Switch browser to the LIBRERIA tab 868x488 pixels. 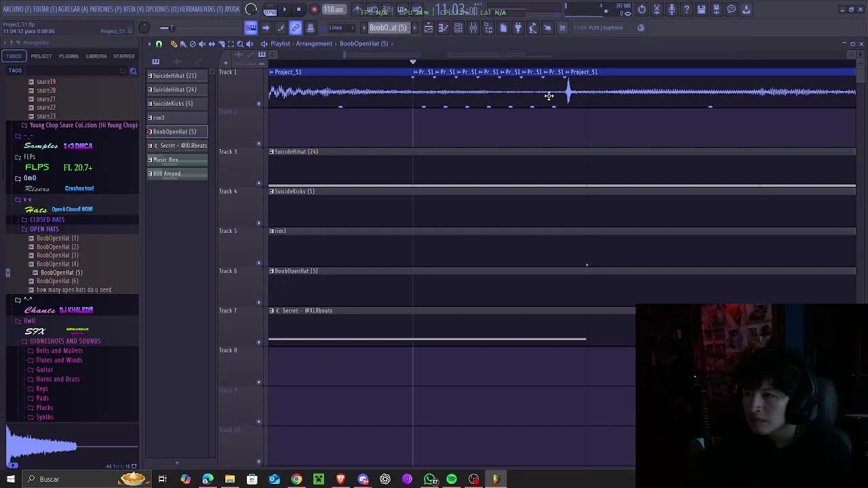(x=96, y=56)
